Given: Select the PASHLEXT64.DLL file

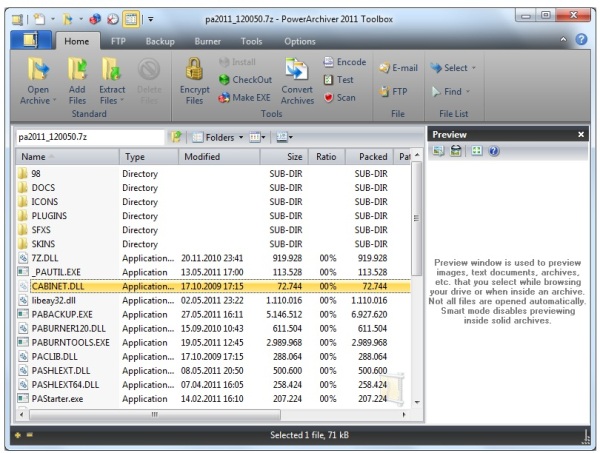Looking at the screenshot, I should tap(214, 385).
